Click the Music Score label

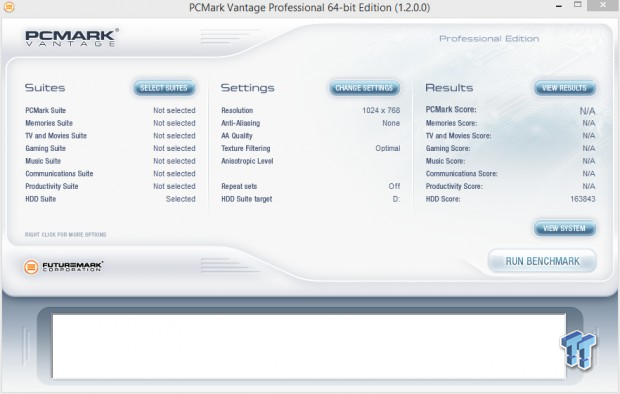pyautogui.click(x=446, y=161)
